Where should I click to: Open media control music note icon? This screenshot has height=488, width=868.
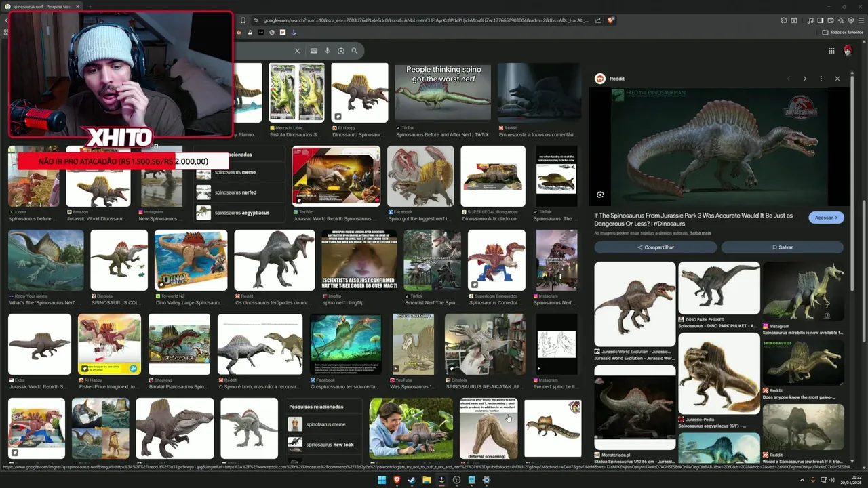[810, 20]
